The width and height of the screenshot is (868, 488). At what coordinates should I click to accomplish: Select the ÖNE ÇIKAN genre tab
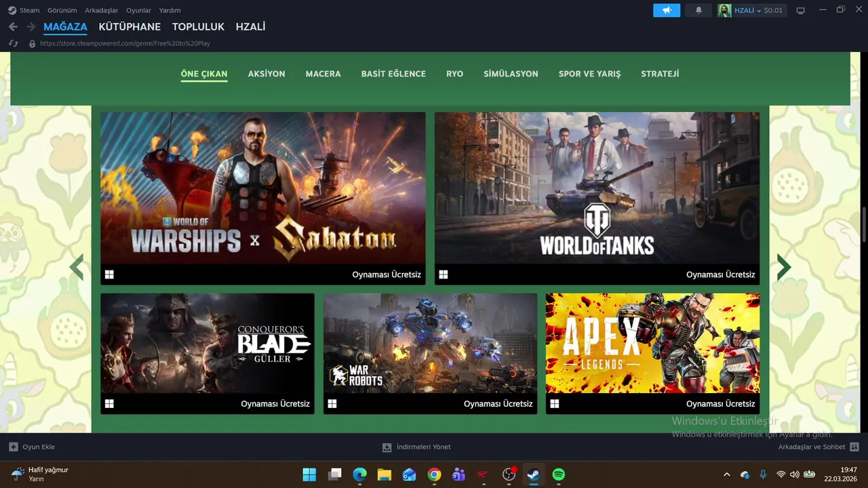[x=204, y=74]
